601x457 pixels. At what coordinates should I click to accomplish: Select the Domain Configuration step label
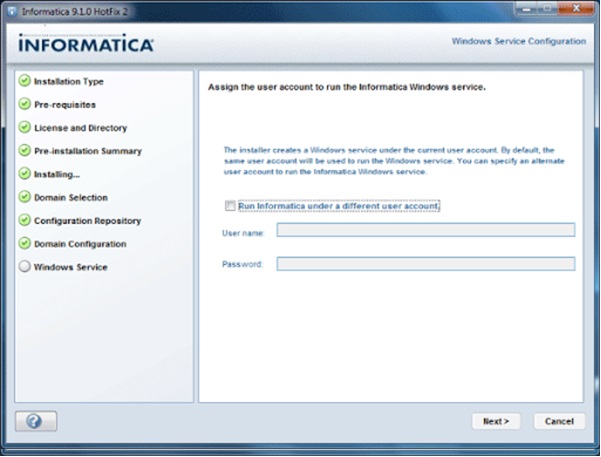pyautogui.click(x=80, y=244)
